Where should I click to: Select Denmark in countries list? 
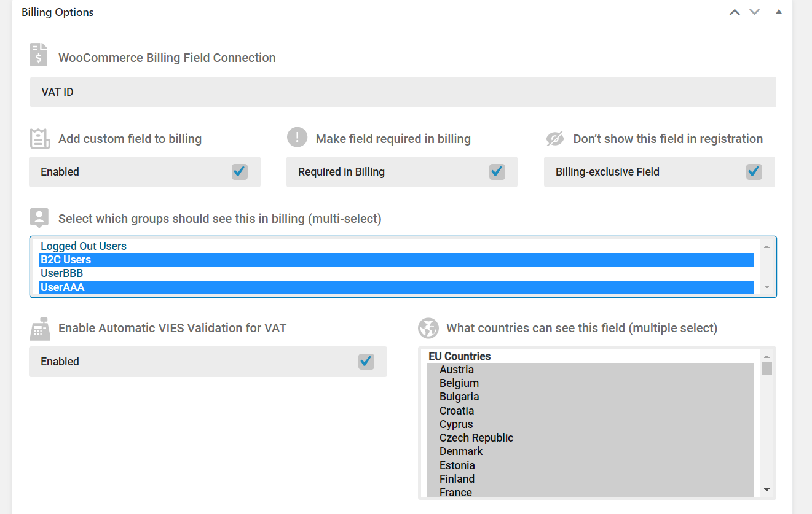tap(590, 451)
